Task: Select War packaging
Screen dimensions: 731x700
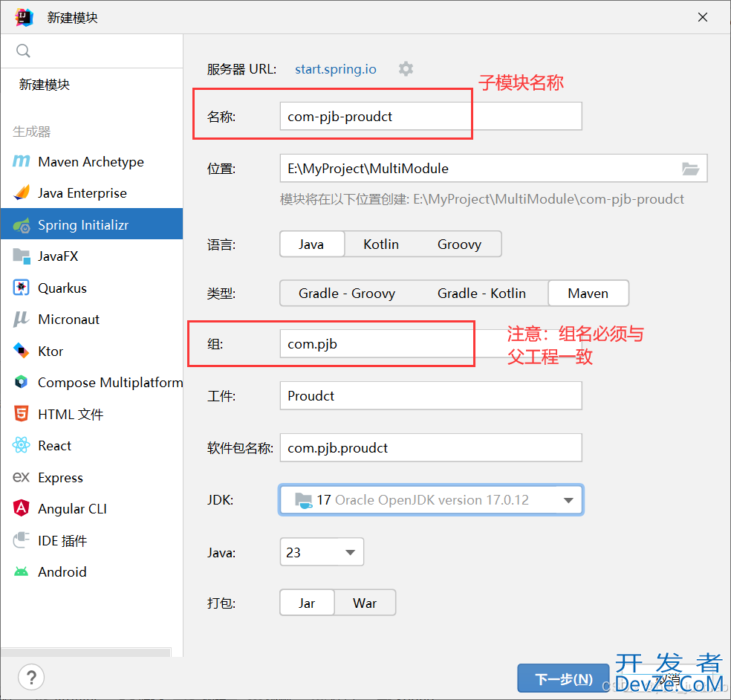Action: click(x=365, y=603)
